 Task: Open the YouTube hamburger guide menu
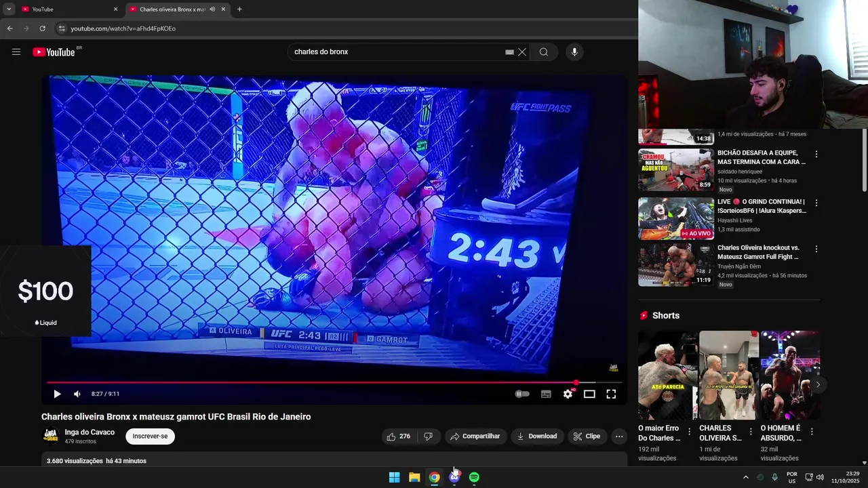click(16, 52)
